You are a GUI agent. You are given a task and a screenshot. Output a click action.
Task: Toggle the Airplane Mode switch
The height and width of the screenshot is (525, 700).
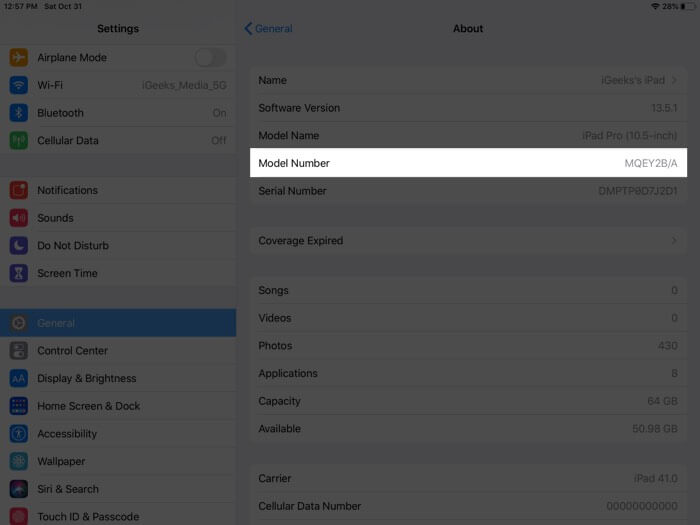210,58
